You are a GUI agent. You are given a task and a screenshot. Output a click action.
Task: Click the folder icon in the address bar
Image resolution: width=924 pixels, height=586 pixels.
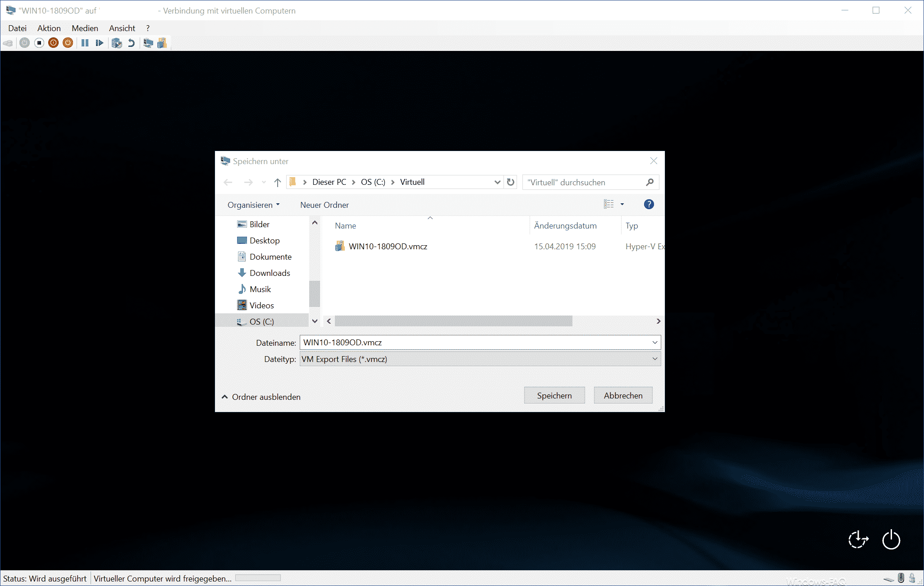[293, 182]
